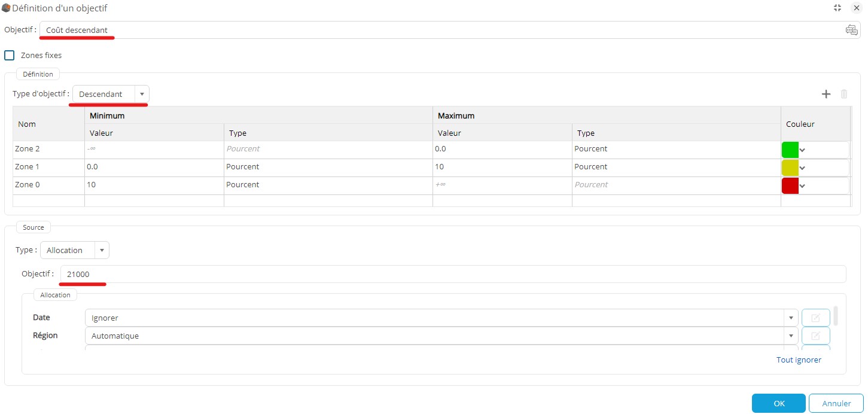Screen dimensions: 868x414
Task: Open the green color picker for Zone 2
Action: pos(802,150)
